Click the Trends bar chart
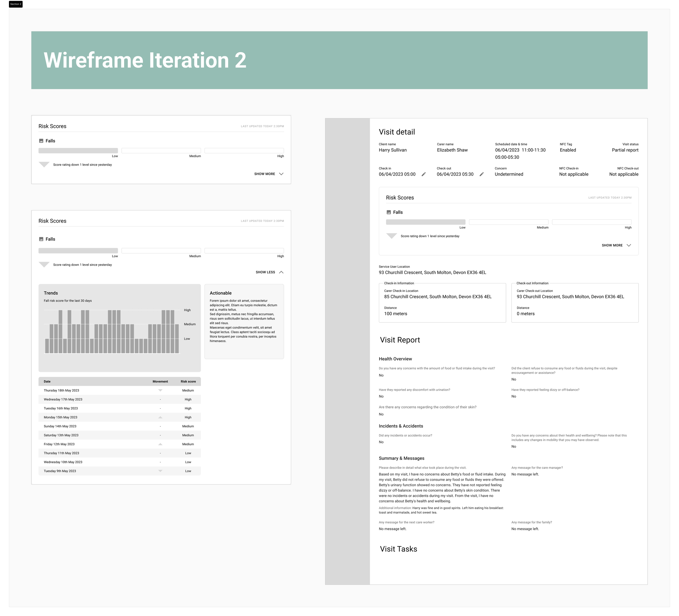 tap(112, 331)
